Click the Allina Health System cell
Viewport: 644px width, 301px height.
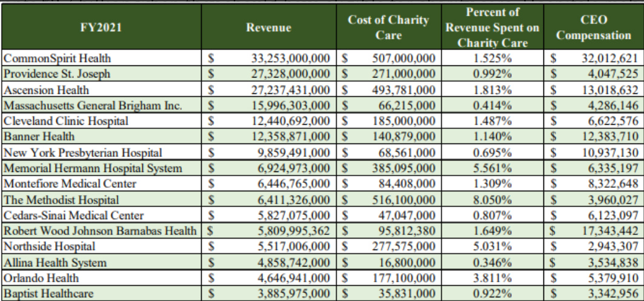pos(101,262)
